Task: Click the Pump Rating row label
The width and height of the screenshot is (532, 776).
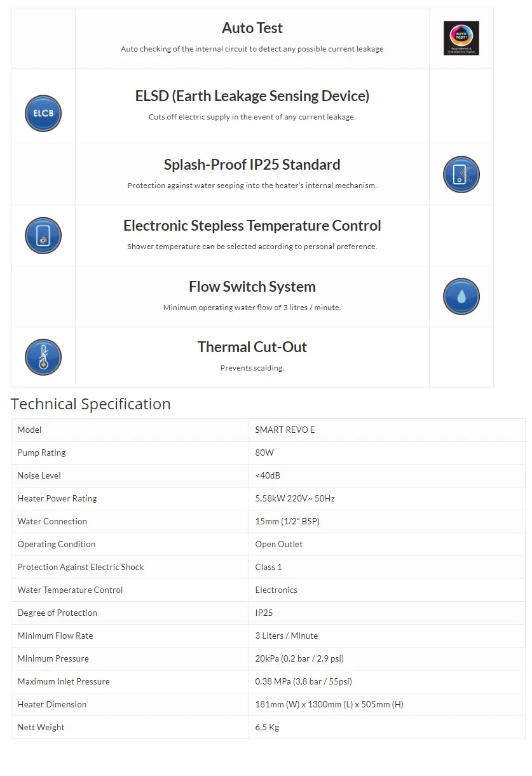Action: (x=42, y=453)
